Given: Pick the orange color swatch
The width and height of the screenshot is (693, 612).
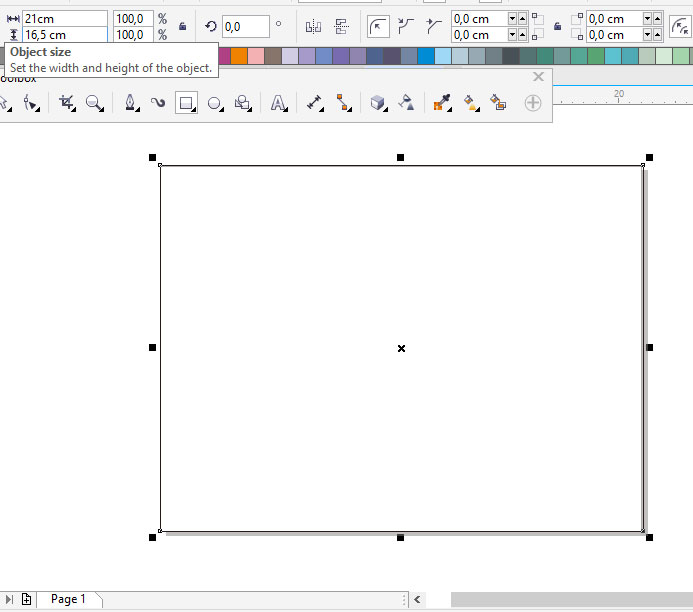Looking at the screenshot, I should coord(239,56).
